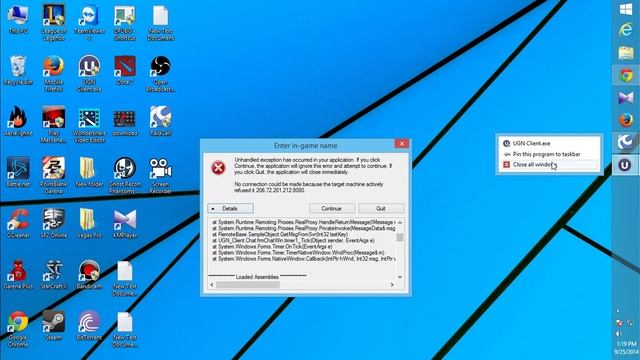The width and height of the screenshot is (640, 360).
Task: Open Play Mercenary shortcut
Action: pyautogui.click(x=53, y=125)
